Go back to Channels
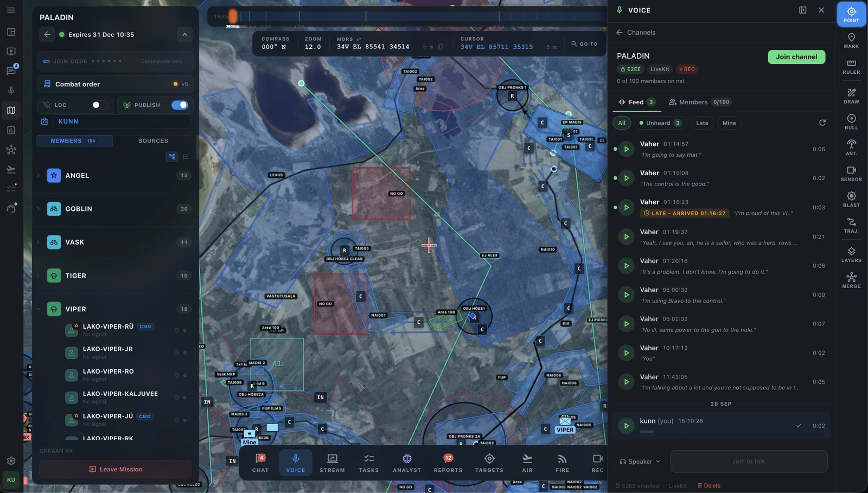 click(x=636, y=33)
